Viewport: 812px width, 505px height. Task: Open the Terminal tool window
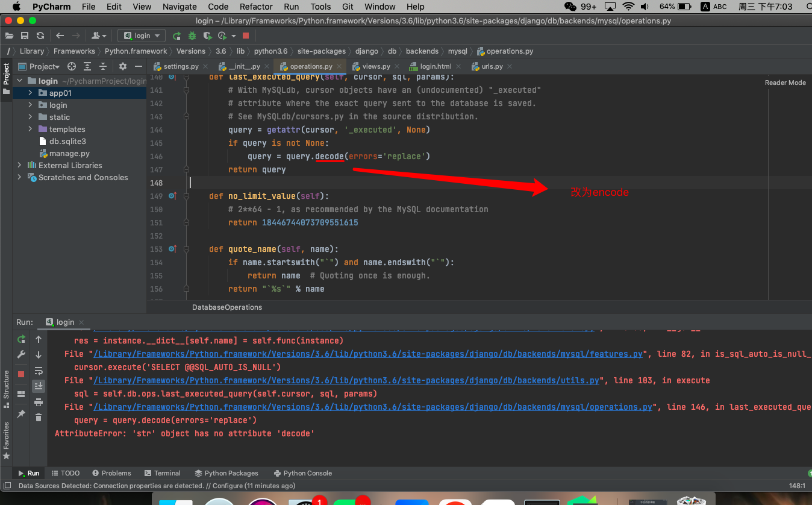pyautogui.click(x=162, y=473)
